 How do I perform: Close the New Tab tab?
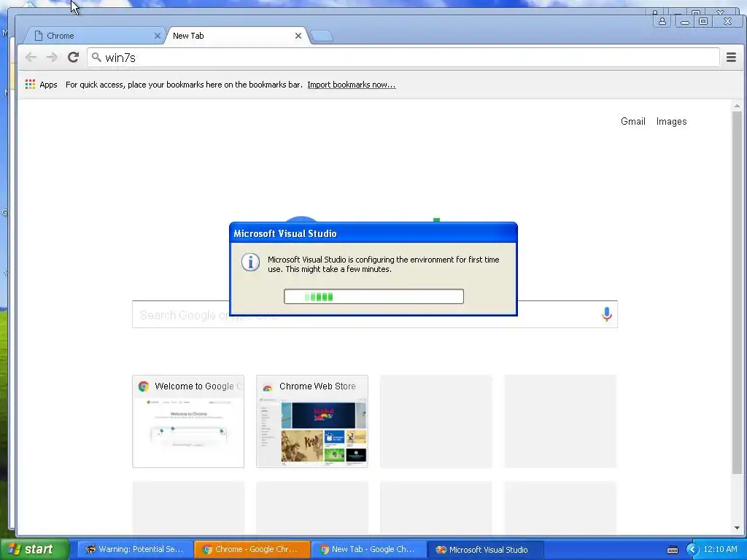pos(298,36)
